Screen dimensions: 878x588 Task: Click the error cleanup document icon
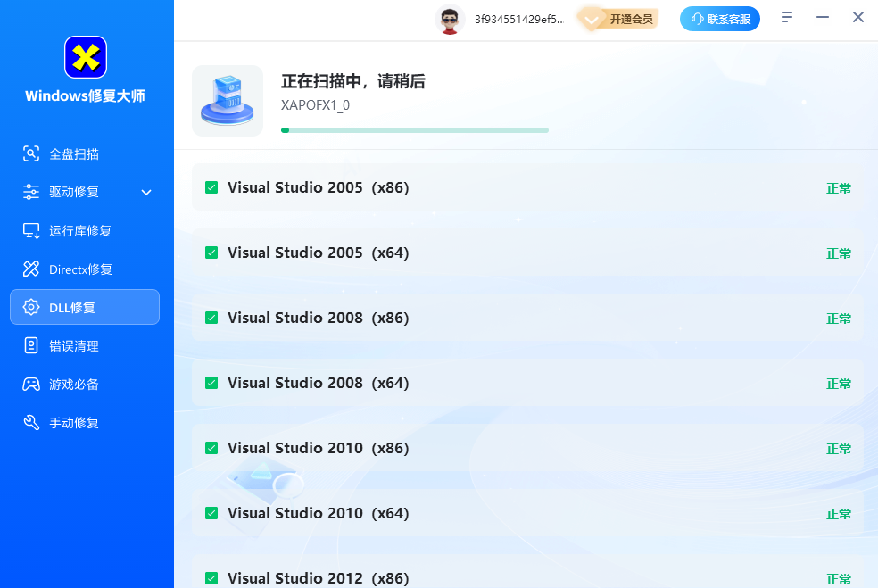coord(31,345)
